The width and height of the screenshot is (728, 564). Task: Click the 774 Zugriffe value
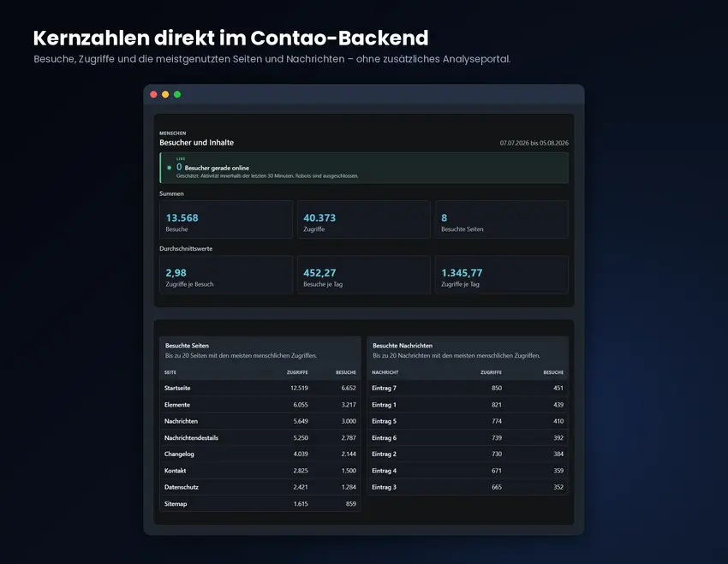click(497, 421)
